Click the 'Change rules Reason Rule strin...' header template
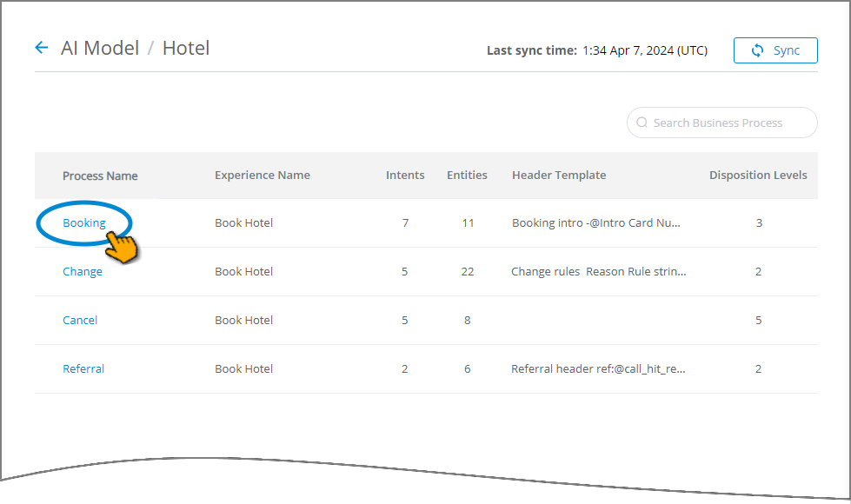 click(x=599, y=272)
